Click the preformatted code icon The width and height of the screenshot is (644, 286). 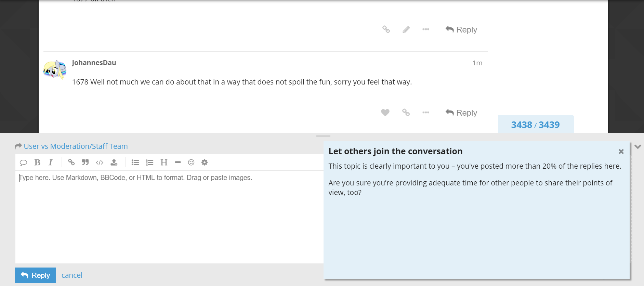click(x=100, y=162)
